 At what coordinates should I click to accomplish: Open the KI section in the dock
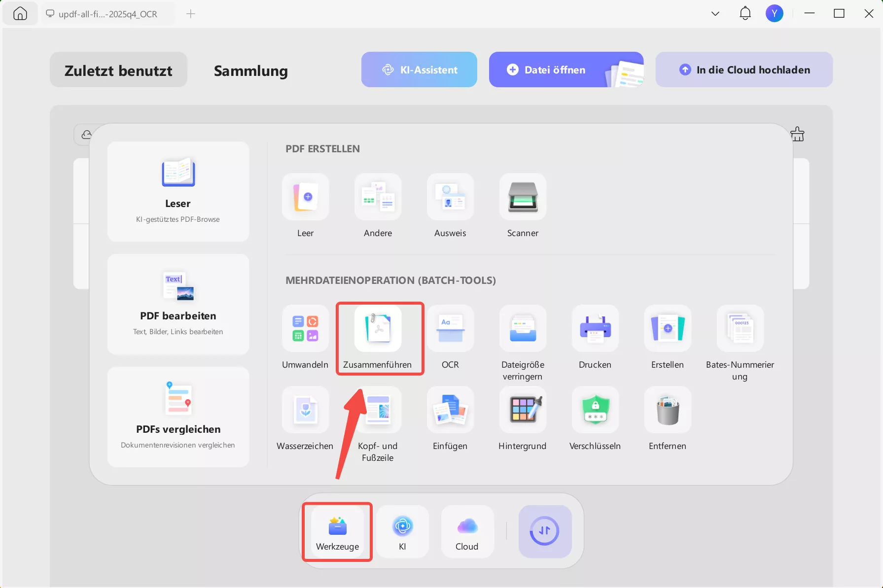[x=402, y=531]
